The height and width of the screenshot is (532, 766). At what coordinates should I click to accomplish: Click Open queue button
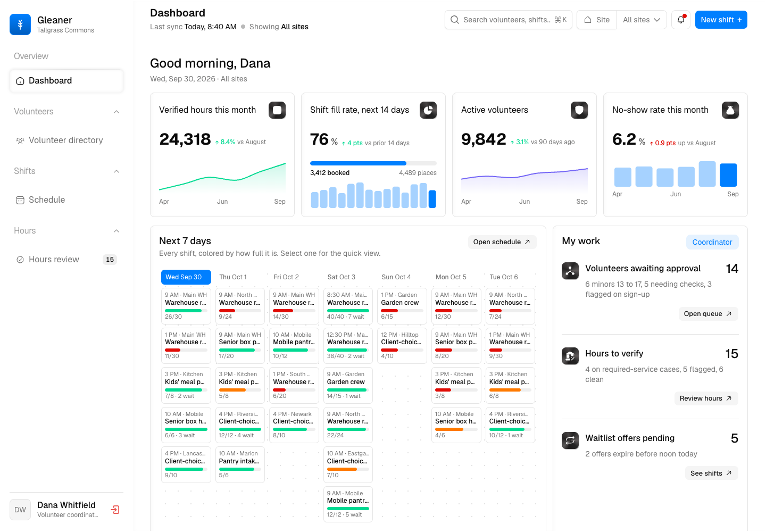(x=708, y=314)
